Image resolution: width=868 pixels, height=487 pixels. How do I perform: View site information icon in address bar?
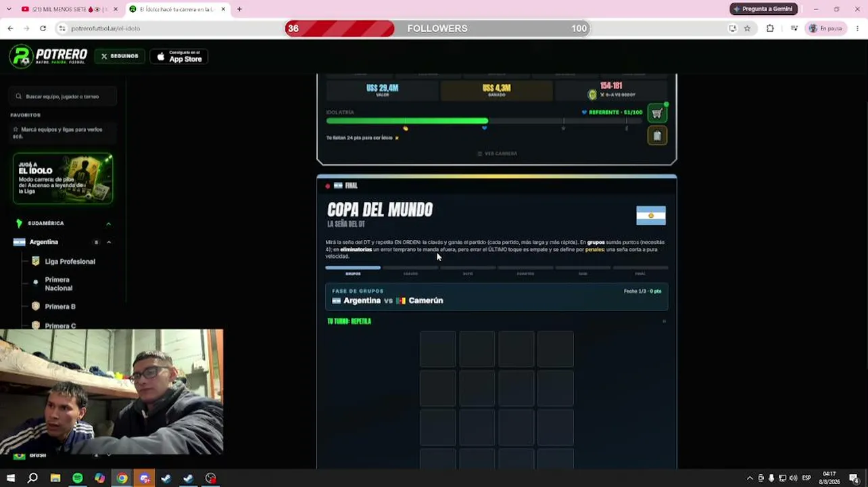point(62,28)
